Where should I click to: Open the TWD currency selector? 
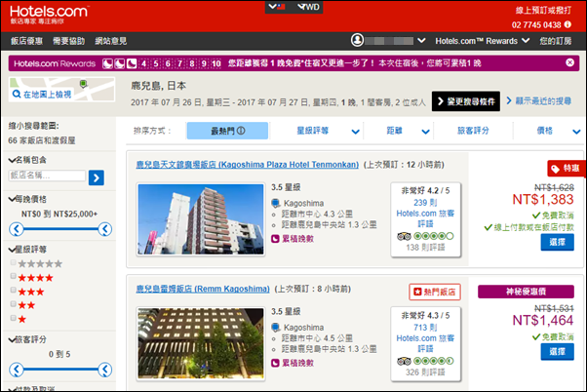309,7
